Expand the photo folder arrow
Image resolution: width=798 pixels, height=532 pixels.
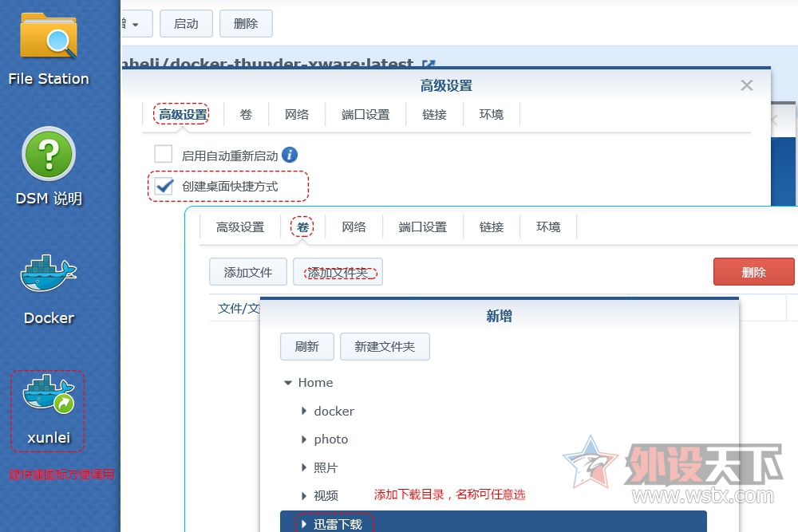click(x=304, y=439)
